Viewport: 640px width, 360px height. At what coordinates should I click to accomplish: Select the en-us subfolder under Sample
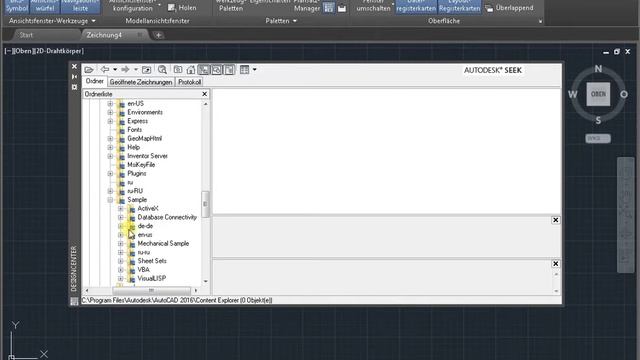pos(145,235)
